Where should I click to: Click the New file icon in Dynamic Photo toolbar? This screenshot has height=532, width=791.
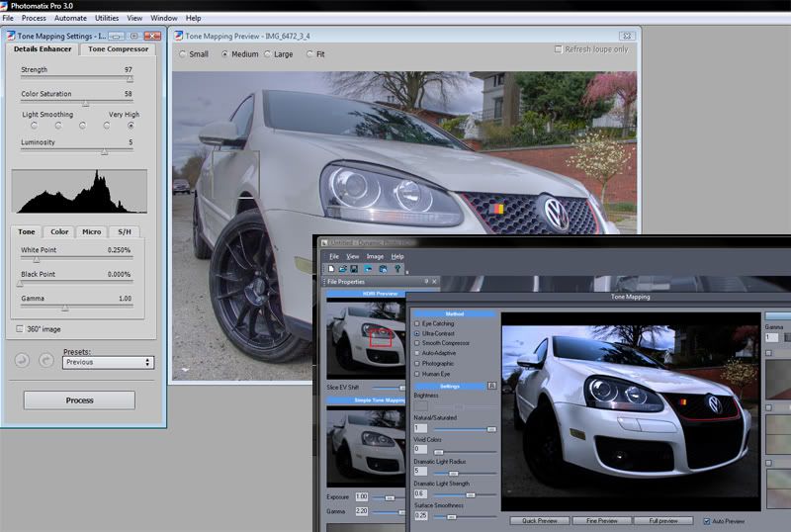(331, 269)
